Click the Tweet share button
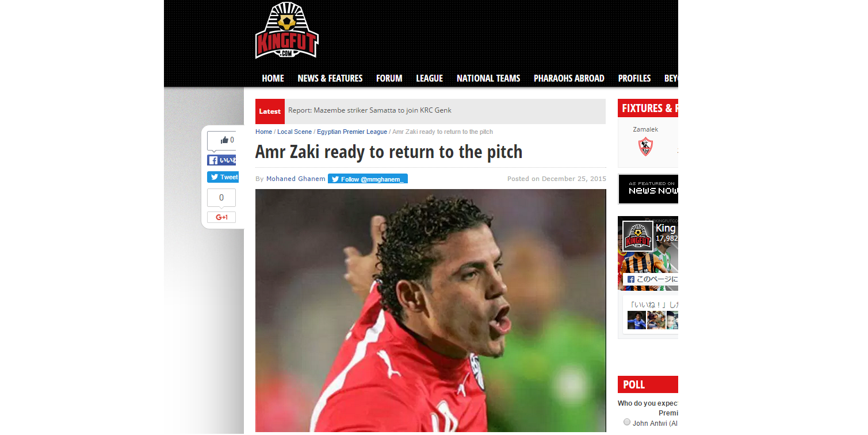 tap(223, 177)
